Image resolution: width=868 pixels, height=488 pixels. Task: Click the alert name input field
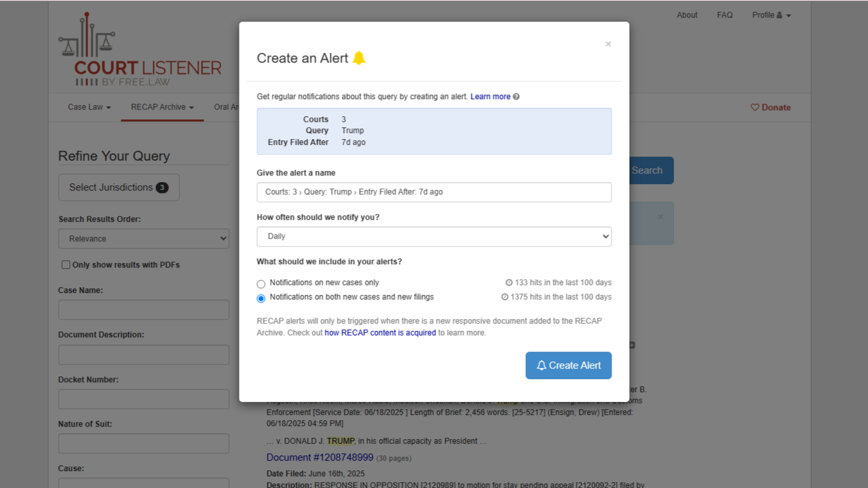(434, 192)
